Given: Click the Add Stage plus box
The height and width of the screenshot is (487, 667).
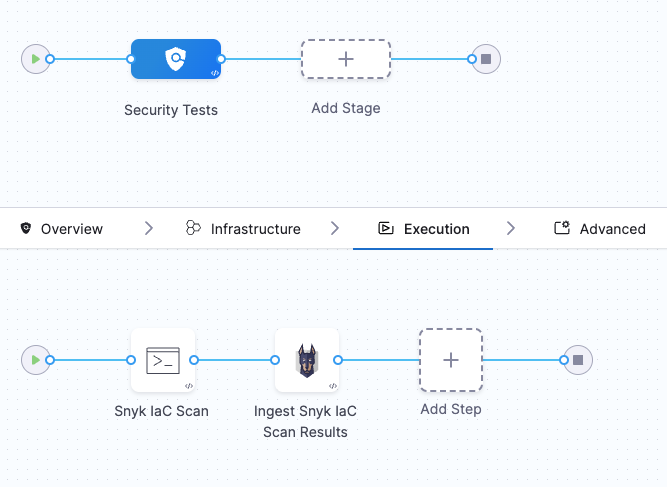Looking at the screenshot, I should coord(346,59).
